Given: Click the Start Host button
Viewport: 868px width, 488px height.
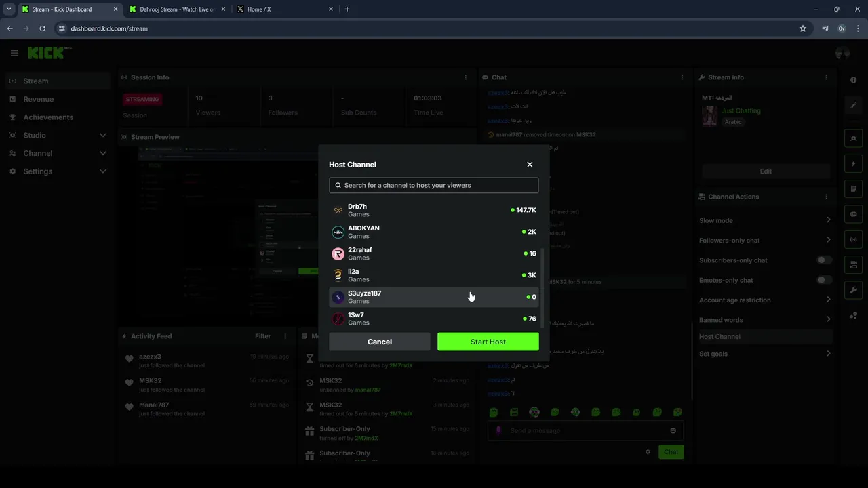Looking at the screenshot, I should tap(488, 342).
